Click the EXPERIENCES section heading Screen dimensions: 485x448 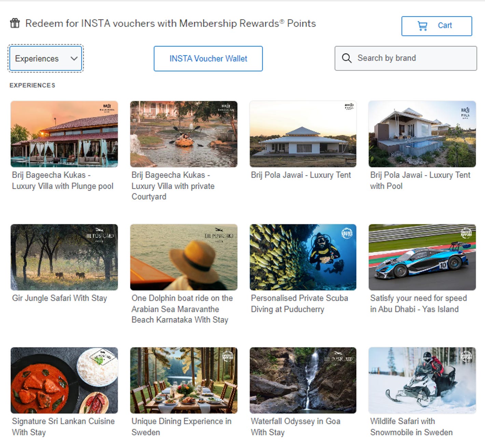click(32, 85)
